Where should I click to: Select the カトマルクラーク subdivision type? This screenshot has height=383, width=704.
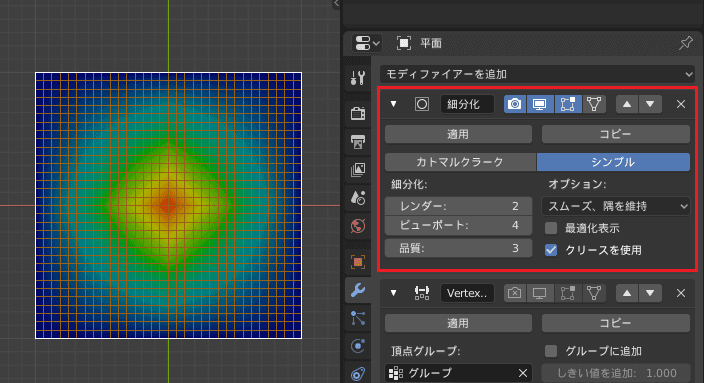tap(460, 162)
